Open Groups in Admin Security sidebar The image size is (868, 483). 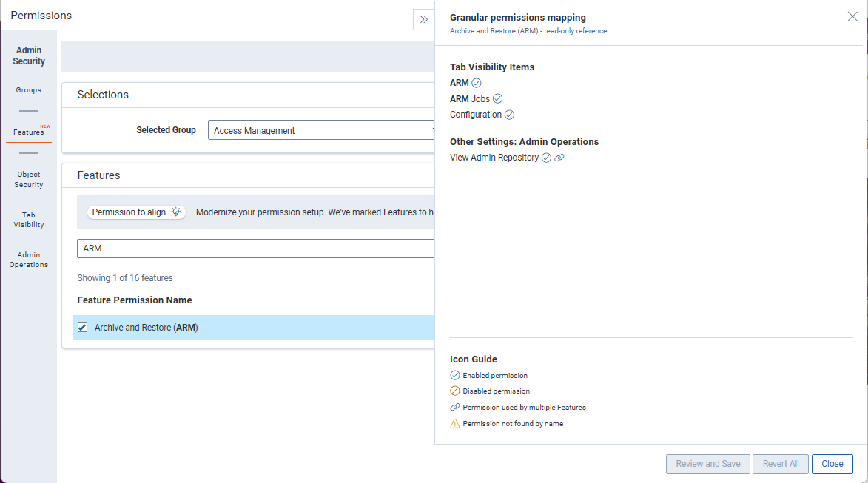point(29,90)
